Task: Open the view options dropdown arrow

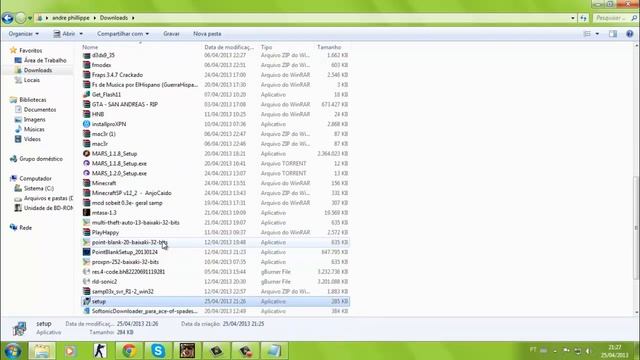Action: click(x=597, y=34)
